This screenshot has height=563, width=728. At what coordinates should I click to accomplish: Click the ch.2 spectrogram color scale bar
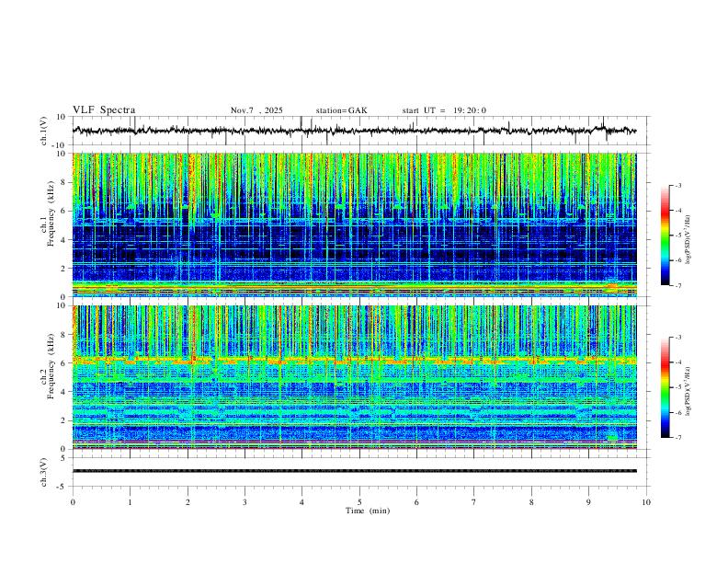click(665, 387)
